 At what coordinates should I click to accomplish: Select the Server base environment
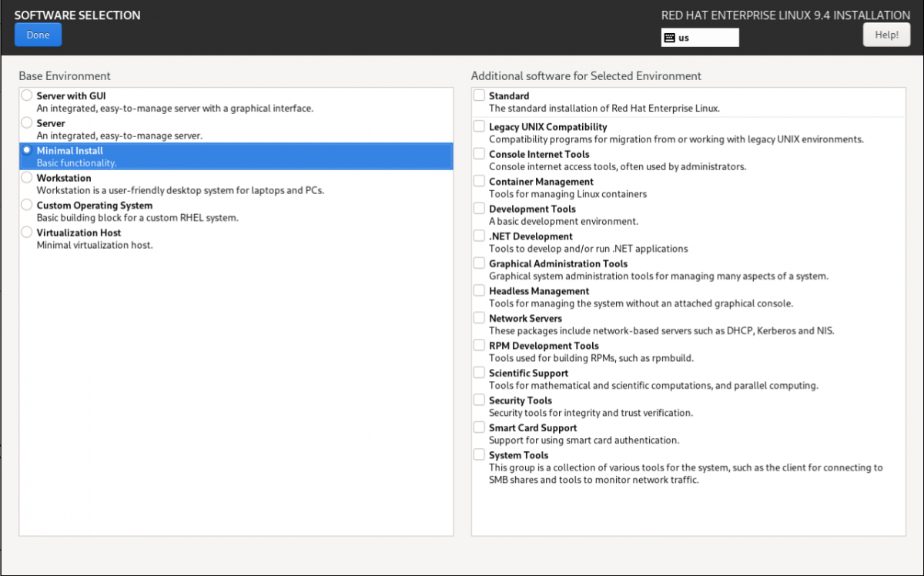(x=28, y=123)
